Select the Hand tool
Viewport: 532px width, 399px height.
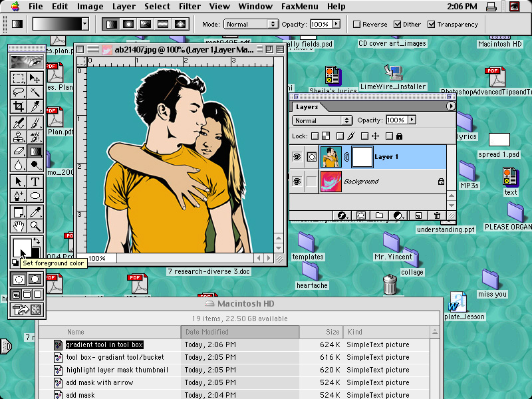pyautogui.click(x=19, y=225)
